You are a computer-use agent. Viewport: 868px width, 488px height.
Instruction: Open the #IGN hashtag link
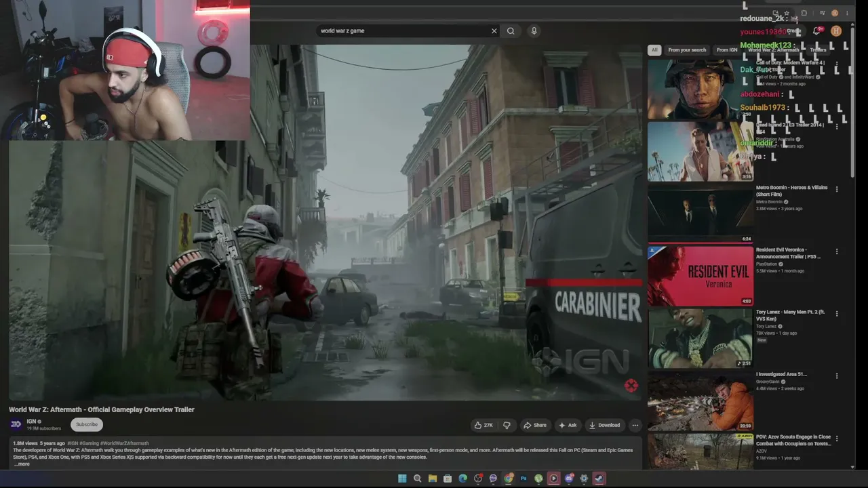73,443
